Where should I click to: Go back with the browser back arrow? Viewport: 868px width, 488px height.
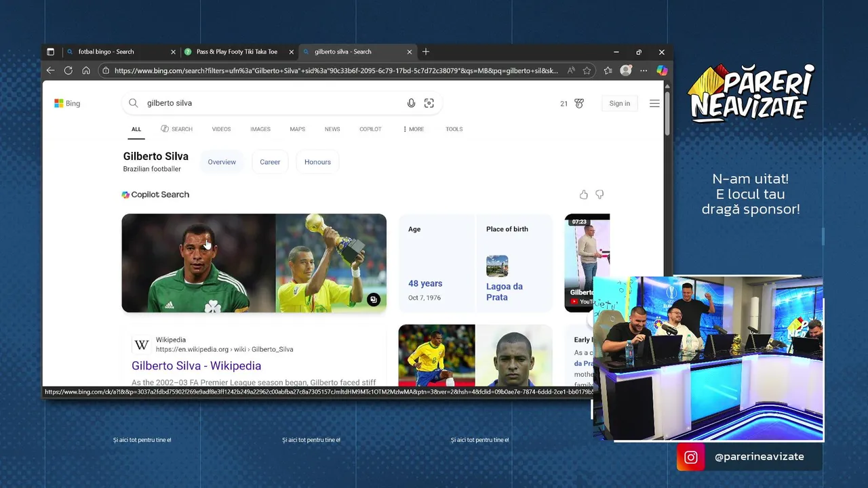[x=50, y=70]
